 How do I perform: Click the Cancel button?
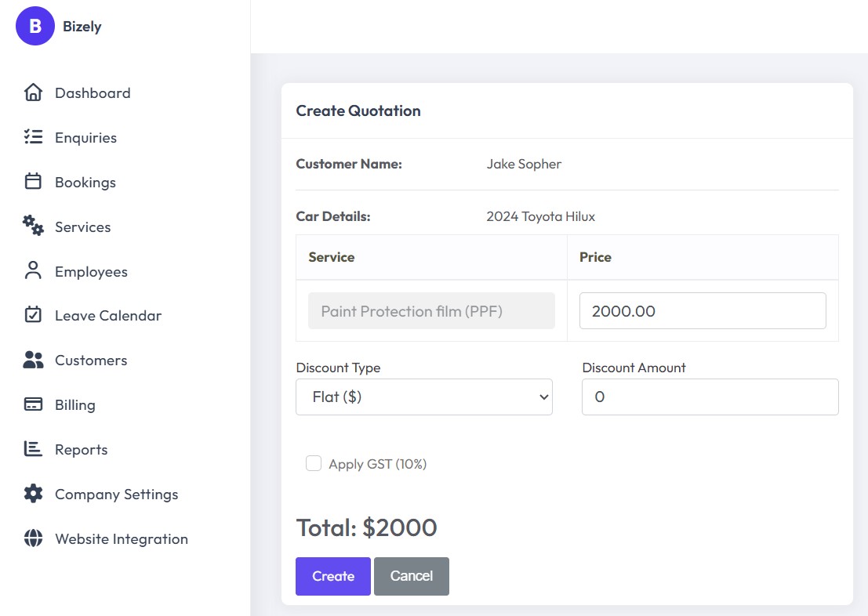pyautogui.click(x=412, y=576)
